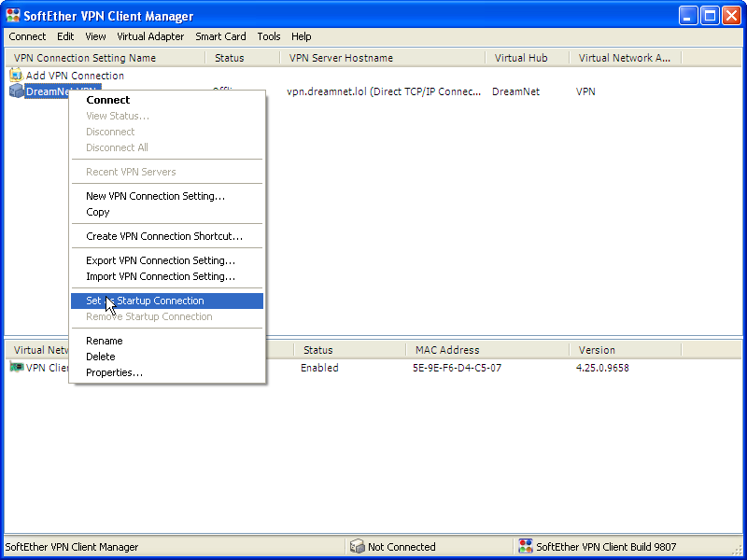Image resolution: width=747 pixels, height=560 pixels.
Task: Click the SoftEther title bar app icon
Action: coord(13,16)
